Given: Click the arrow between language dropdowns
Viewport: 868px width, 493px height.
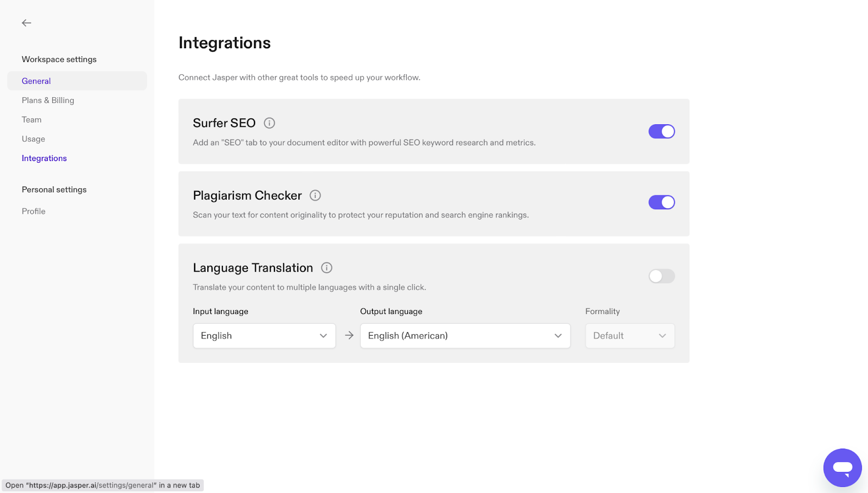Looking at the screenshot, I should (x=349, y=336).
